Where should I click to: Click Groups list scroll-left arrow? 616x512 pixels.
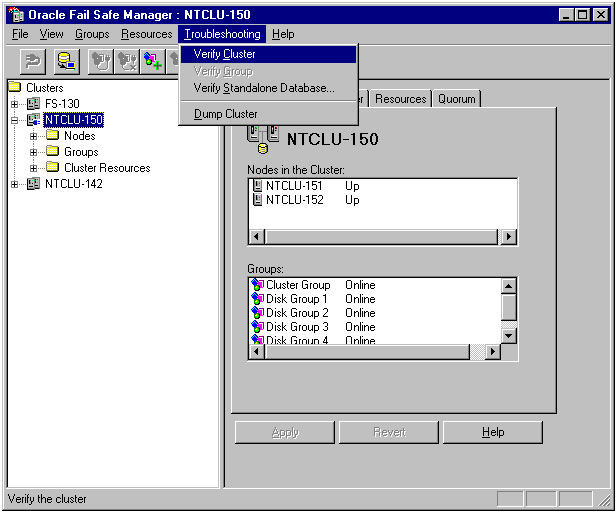coord(257,351)
